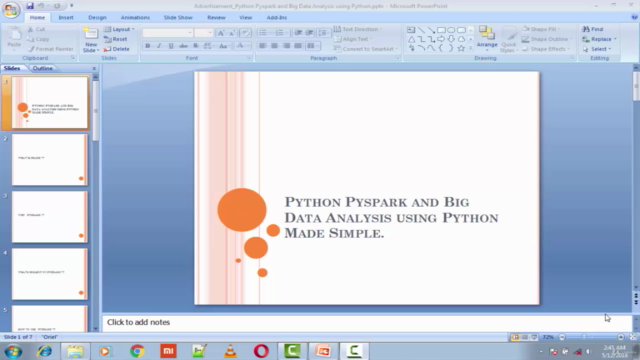Expand the shapes gallery More arrow
Screen dimensions: 640x360
coord(471,49)
